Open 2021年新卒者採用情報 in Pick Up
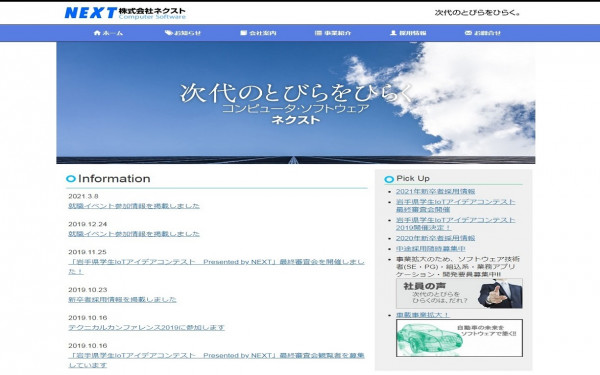The width and height of the screenshot is (600, 375). pos(435,191)
